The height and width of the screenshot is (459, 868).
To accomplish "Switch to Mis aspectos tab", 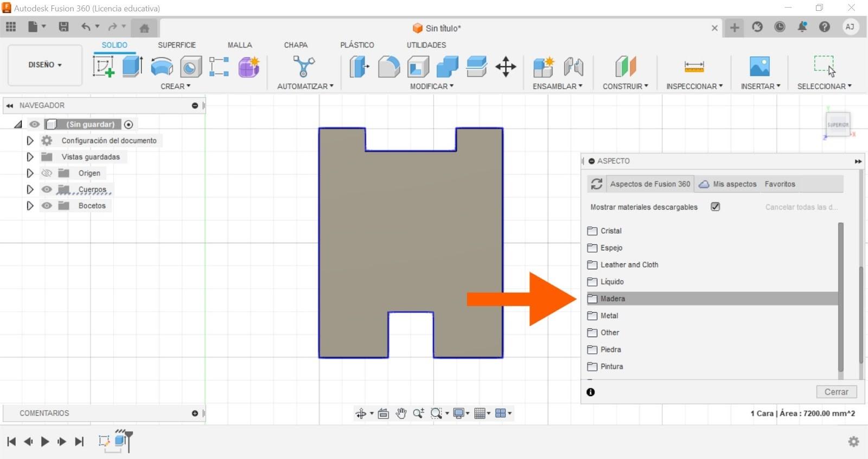I will (728, 184).
